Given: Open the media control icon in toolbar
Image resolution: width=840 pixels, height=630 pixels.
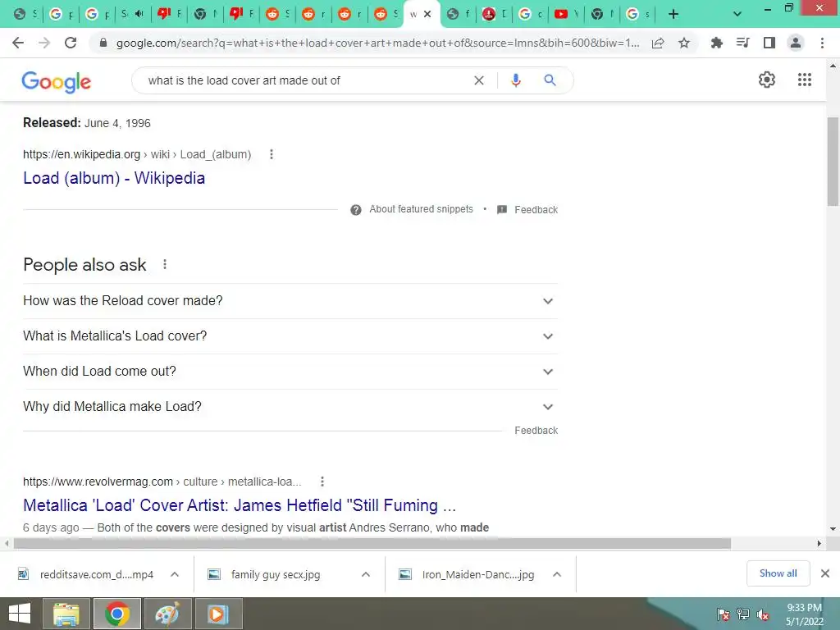Looking at the screenshot, I should 742,43.
